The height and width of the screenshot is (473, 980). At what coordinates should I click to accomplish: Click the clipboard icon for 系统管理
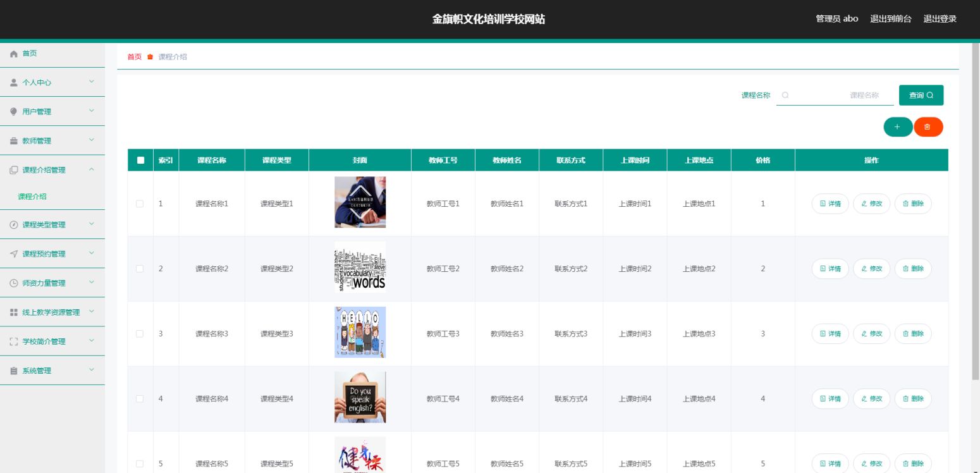pos(14,371)
